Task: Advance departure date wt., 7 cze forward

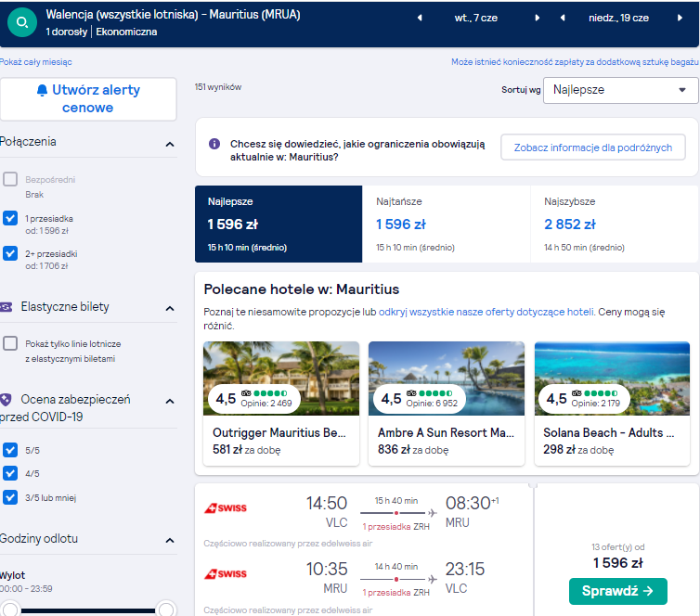Action: [x=538, y=18]
